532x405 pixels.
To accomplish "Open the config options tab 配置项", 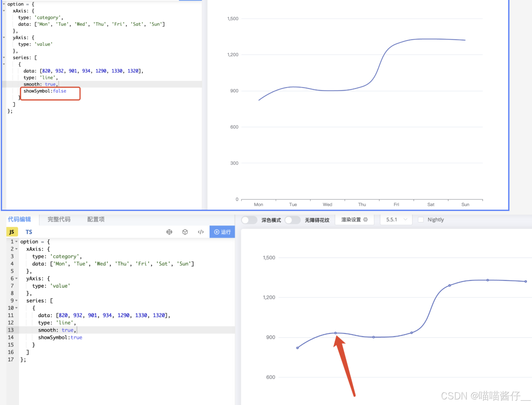I will coord(96,219).
